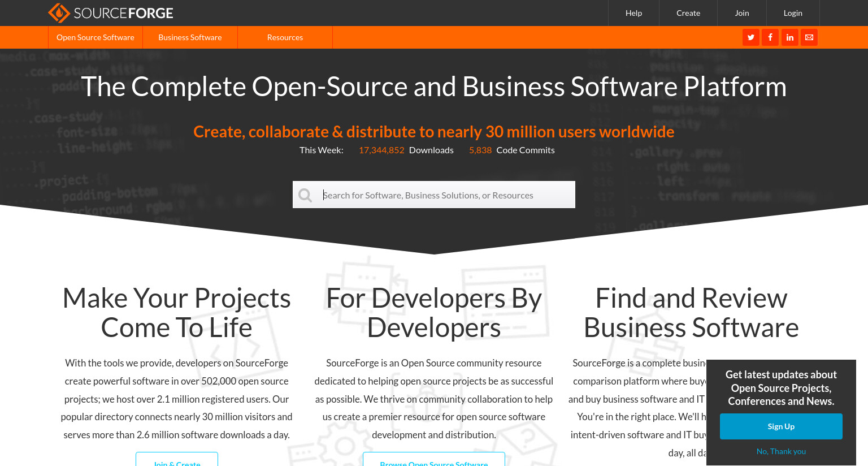Focus the software search input field
Viewport: 868px width, 466px height.
coord(434,195)
